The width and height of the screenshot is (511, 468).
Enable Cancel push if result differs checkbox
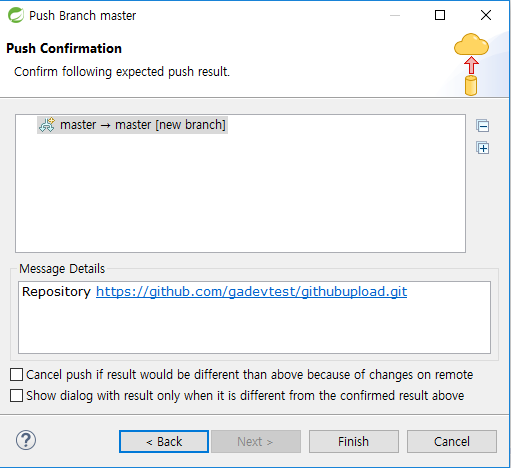(16, 374)
